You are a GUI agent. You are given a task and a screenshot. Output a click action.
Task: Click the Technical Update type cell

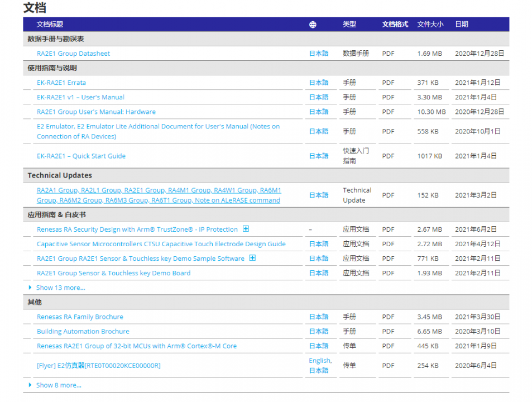357,195
